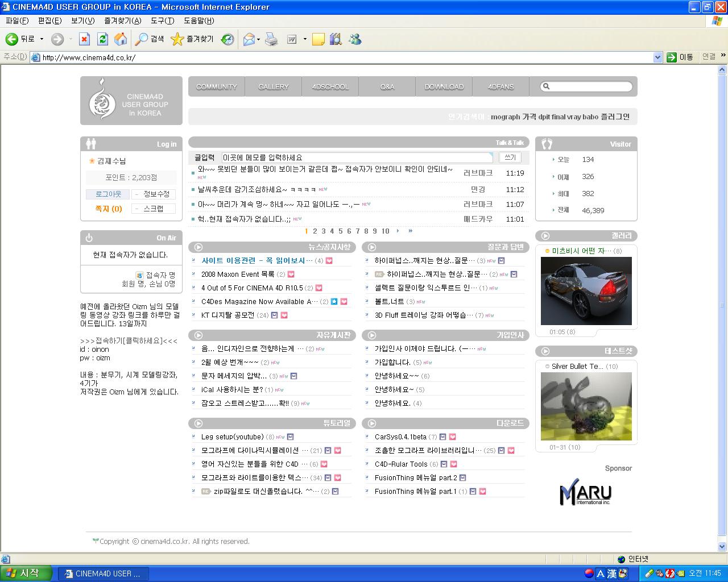The height and width of the screenshot is (582, 728).
Task: Open the Q&A navigation tab
Action: coord(387,86)
